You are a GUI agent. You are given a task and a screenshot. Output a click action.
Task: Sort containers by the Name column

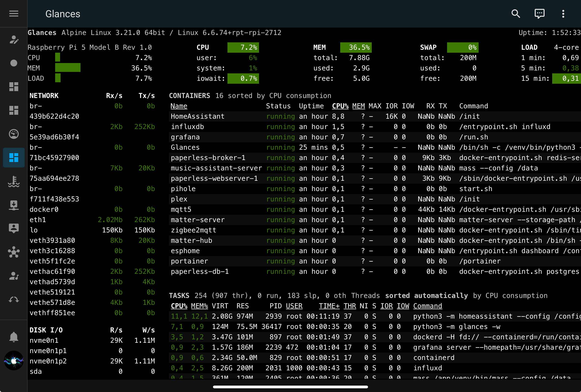tap(179, 106)
